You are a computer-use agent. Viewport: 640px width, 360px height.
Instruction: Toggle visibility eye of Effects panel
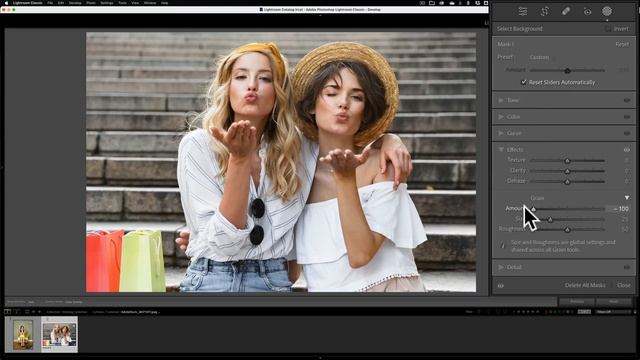pos(627,150)
